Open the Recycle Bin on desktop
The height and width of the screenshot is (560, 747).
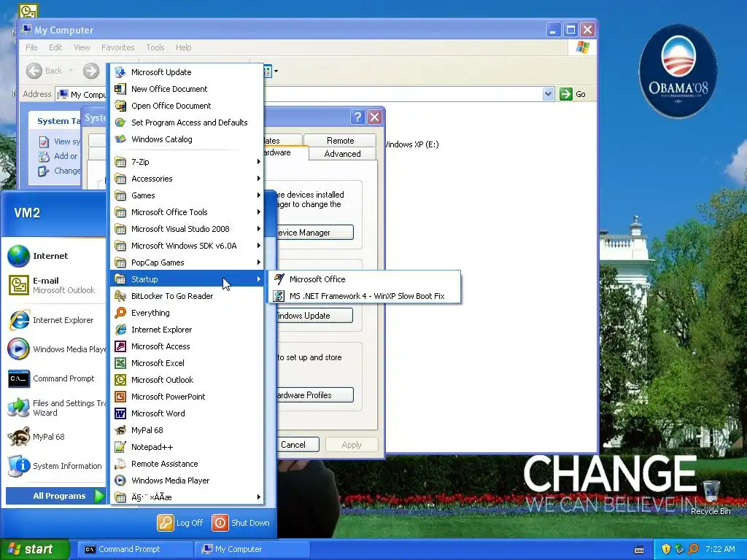(711, 497)
